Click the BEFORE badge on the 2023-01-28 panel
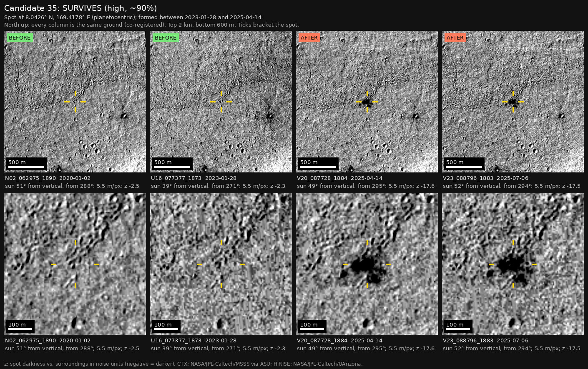Screen dimensions: 588x369 pos(166,38)
